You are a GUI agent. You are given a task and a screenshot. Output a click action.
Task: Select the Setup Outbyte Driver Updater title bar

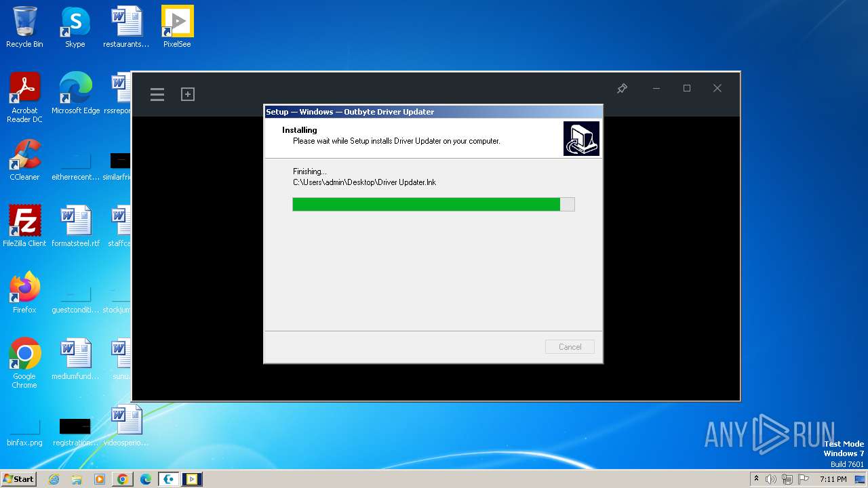pos(433,112)
